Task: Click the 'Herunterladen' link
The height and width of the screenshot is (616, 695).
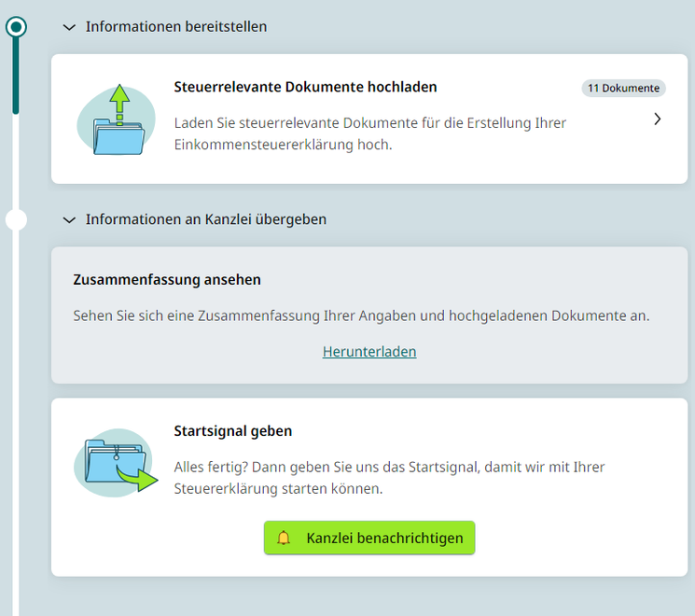Action: point(369,352)
